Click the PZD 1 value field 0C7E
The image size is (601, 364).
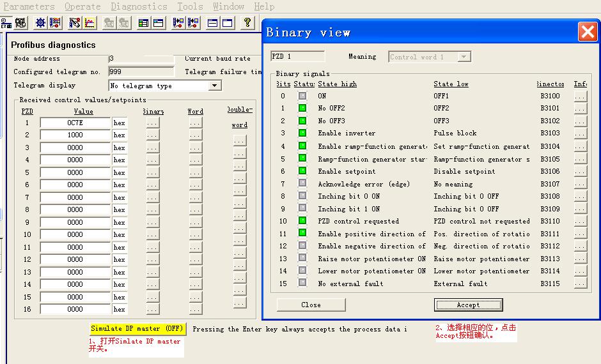point(75,123)
